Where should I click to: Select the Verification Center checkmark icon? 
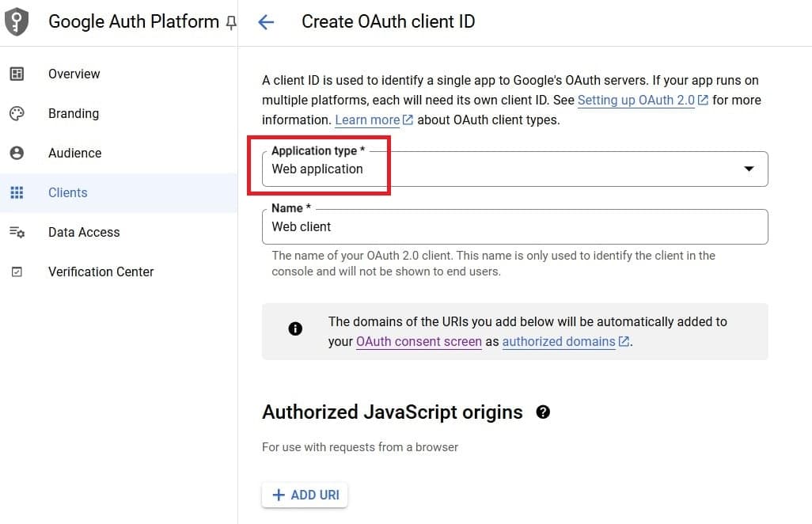point(17,271)
